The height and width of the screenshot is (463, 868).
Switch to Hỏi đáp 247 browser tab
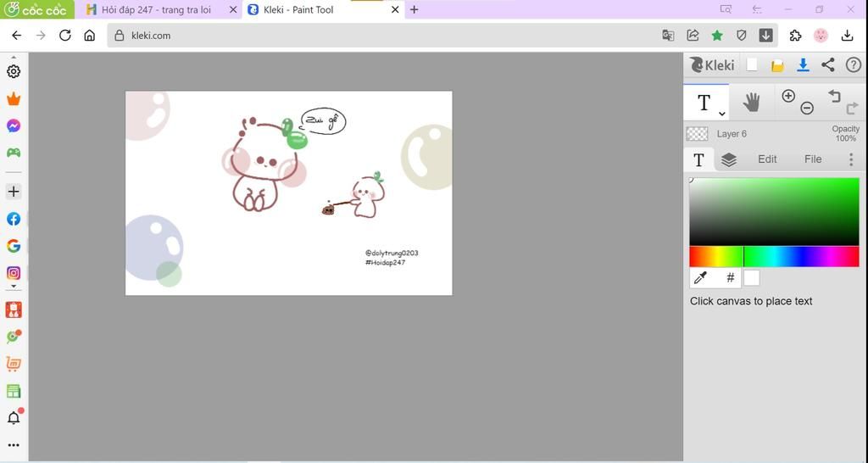click(155, 9)
